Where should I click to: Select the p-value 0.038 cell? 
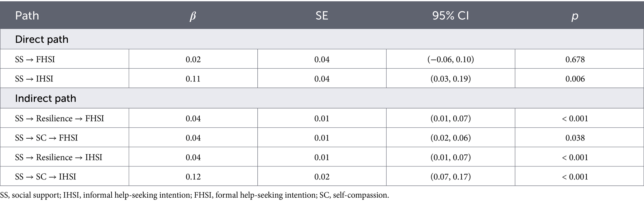click(575, 138)
